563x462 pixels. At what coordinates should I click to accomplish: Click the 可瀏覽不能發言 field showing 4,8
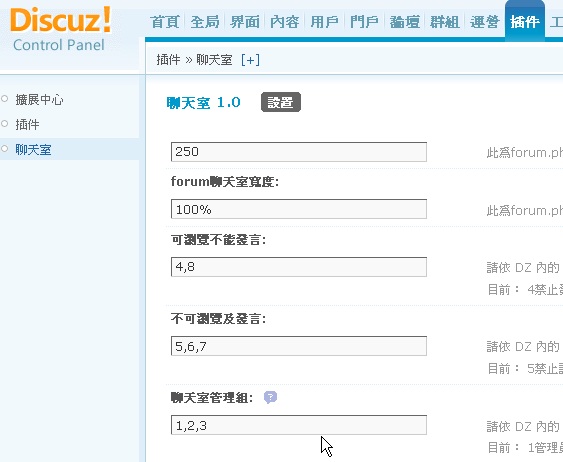click(x=299, y=267)
